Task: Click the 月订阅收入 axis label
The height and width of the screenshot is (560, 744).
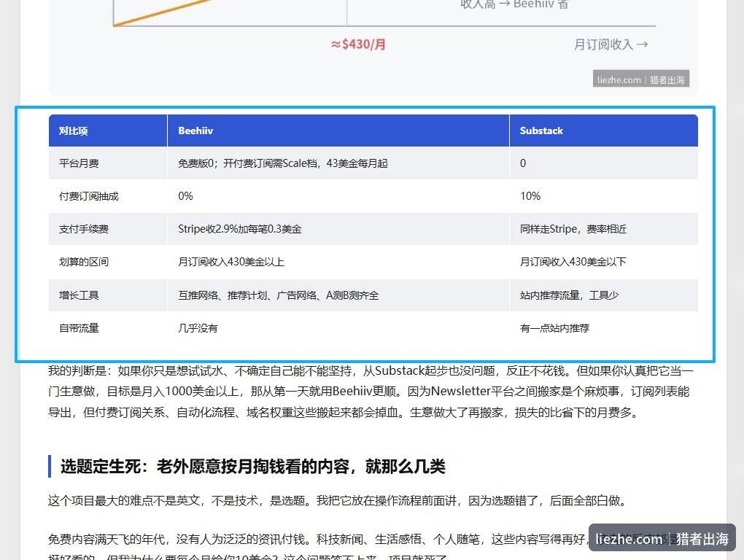Action: tap(611, 44)
